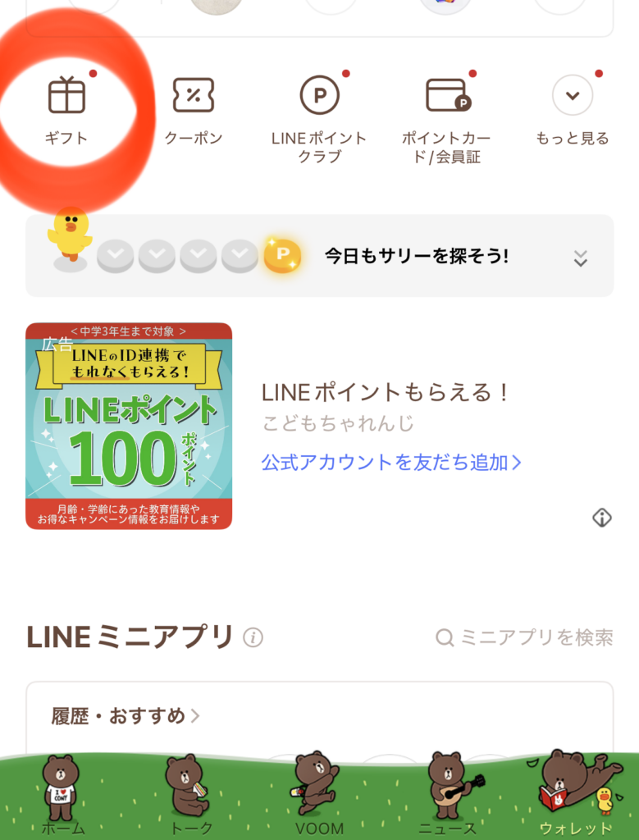639x840 pixels.
Task: Select the Wallet (ウォレット) tab
Action: point(576,792)
